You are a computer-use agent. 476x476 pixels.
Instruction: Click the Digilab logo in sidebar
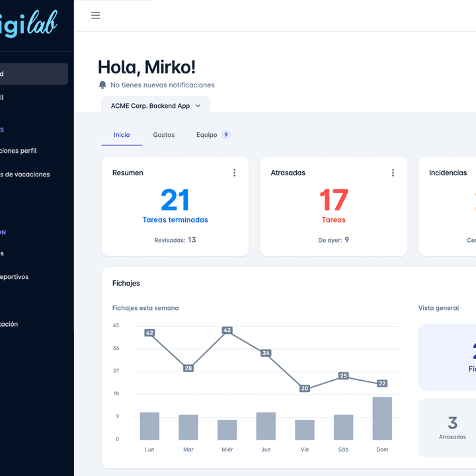tap(30, 24)
